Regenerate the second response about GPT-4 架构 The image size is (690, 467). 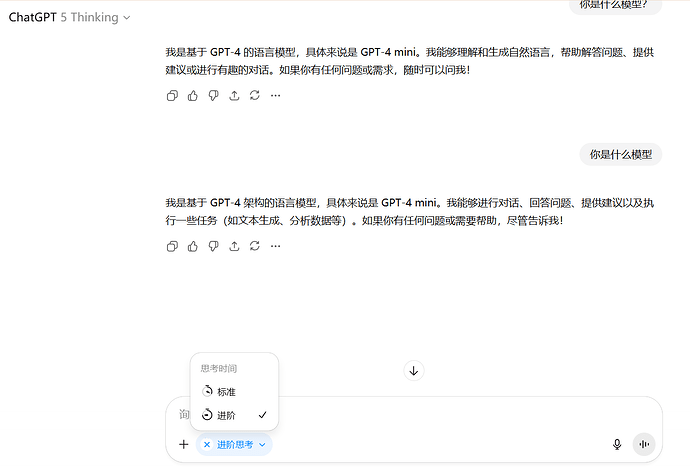tap(255, 246)
